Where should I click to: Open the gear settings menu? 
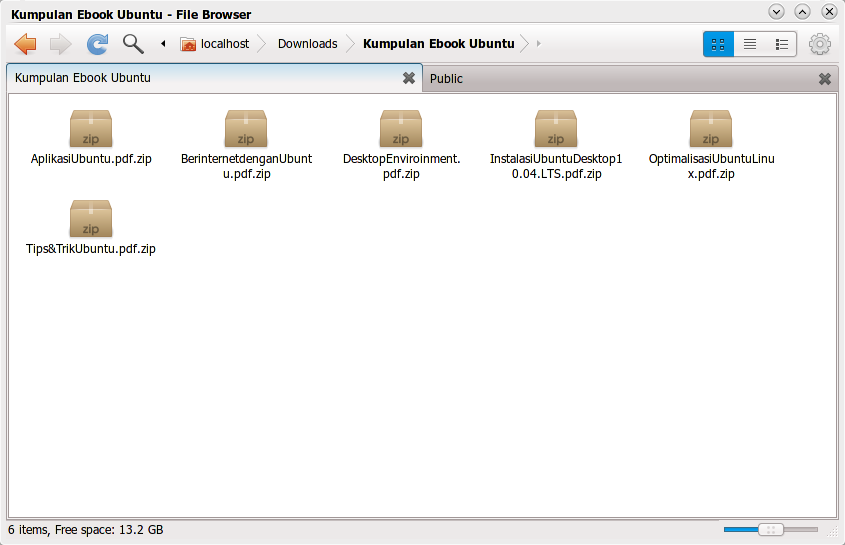pos(819,44)
